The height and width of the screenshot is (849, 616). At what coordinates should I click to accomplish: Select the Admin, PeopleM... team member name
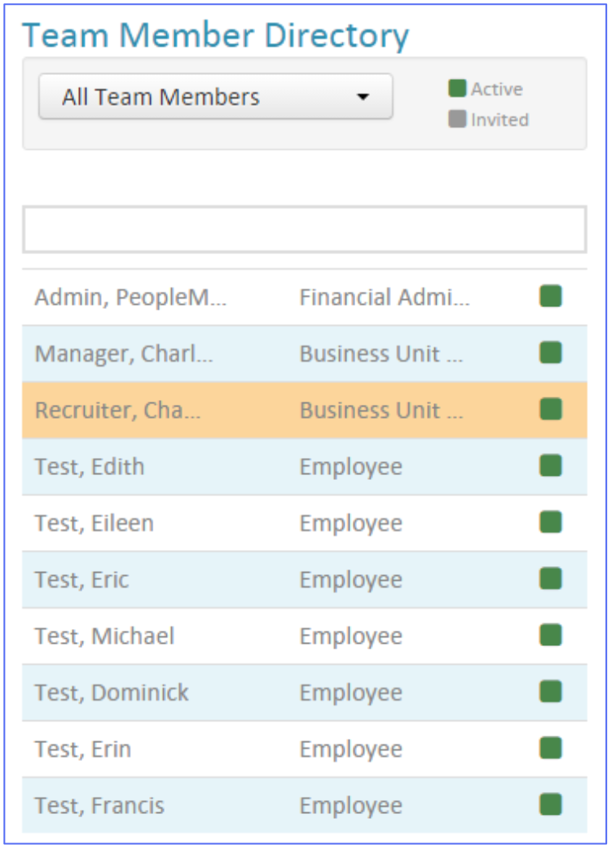pyautogui.click(x=130, y=297)
